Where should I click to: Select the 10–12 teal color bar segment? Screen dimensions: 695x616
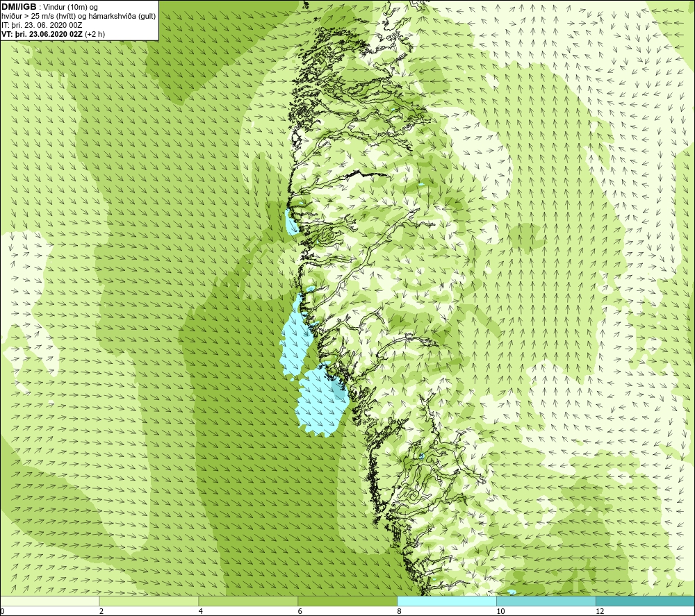(x=546, y=601)
